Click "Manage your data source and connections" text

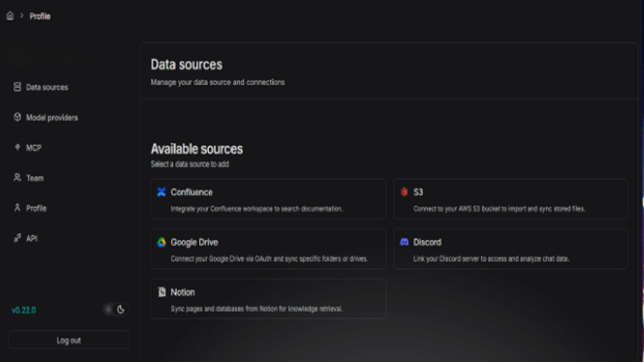pyautogui.click(x=218, y=82)
